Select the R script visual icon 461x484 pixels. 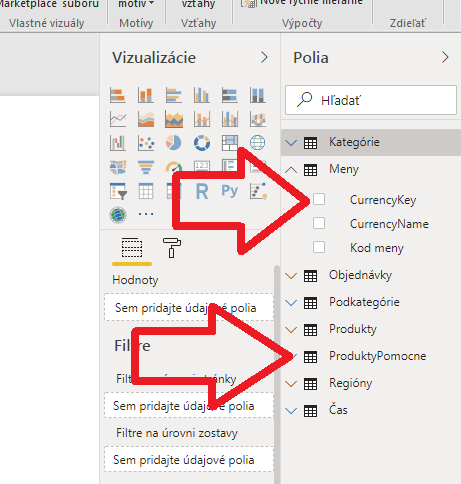[x=202, y=191]
